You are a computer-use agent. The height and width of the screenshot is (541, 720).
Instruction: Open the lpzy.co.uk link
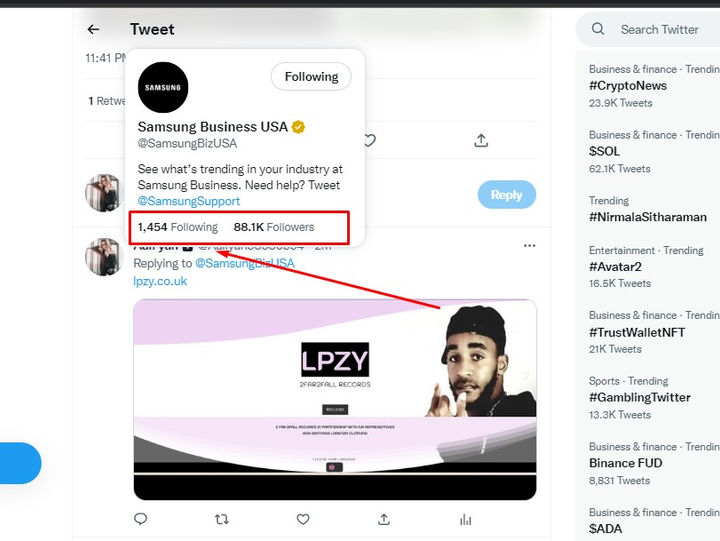coord(160,281)
